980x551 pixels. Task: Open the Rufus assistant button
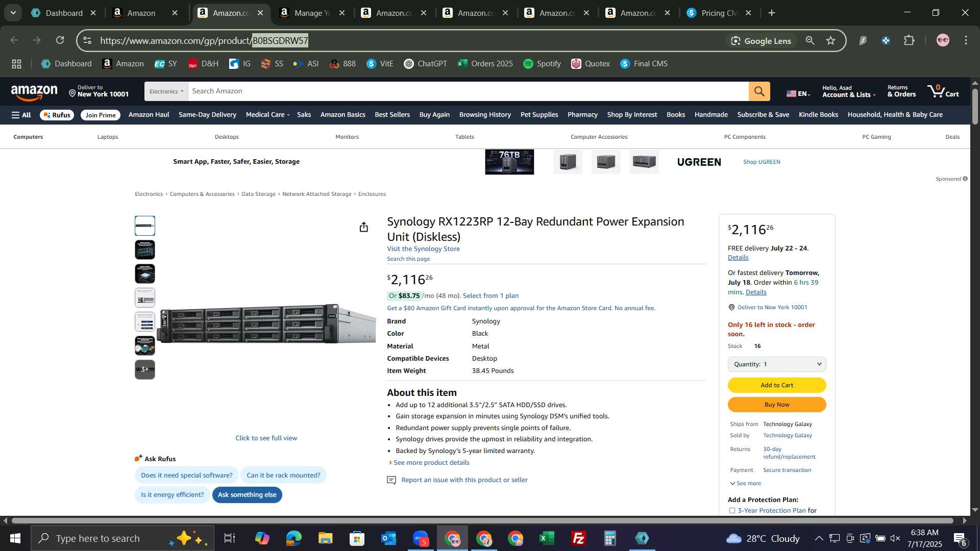(x=57, y=115)
